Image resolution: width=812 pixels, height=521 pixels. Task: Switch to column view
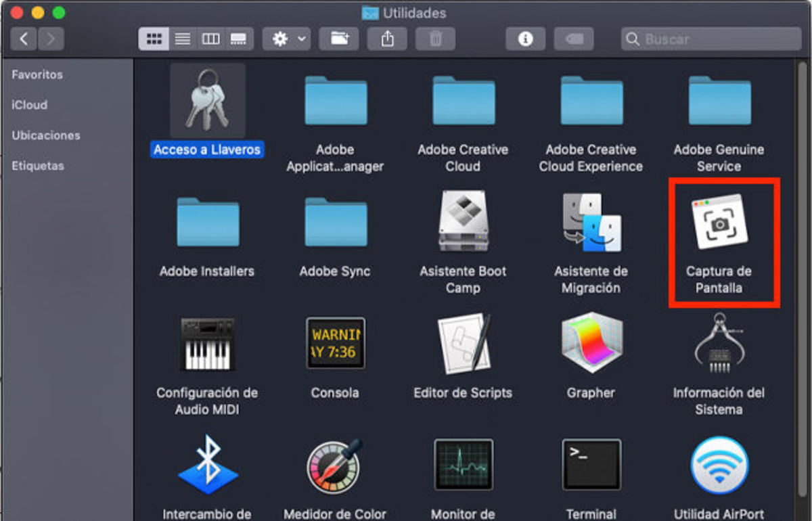point(210,39)
